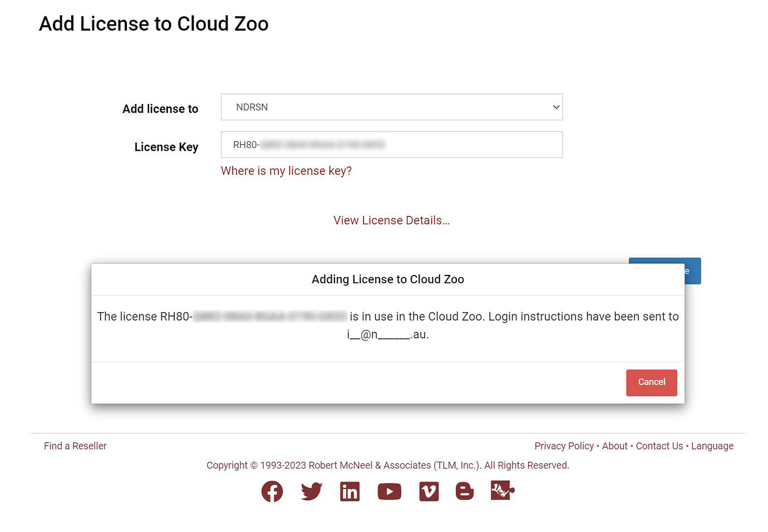This screenshot has height=532, width=768.
Task: Open the Blogger icon in the footer
Action: (x=464, y=491)
